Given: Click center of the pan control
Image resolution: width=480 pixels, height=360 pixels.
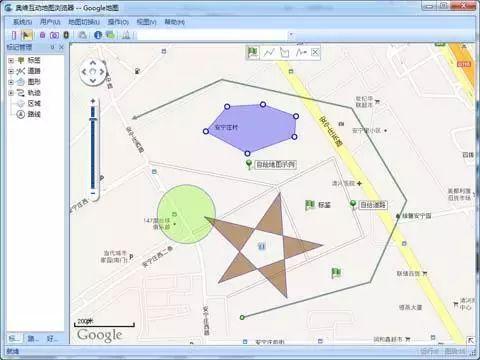Looking at the screenshot, I should 93,72.
